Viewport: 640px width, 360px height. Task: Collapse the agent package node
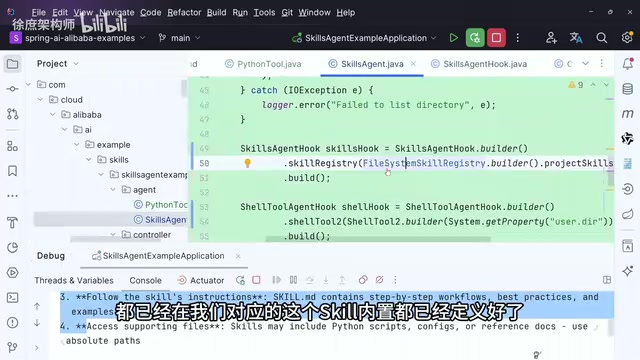[x=113, y=190]
